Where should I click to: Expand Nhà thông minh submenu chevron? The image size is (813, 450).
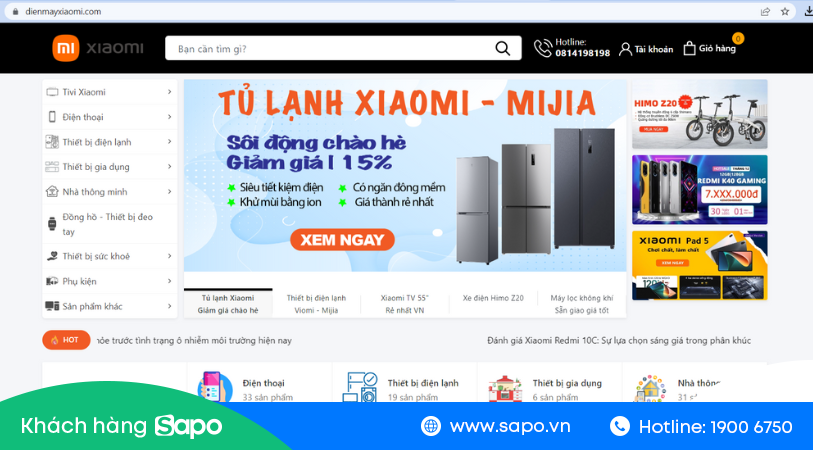point(170,191)
